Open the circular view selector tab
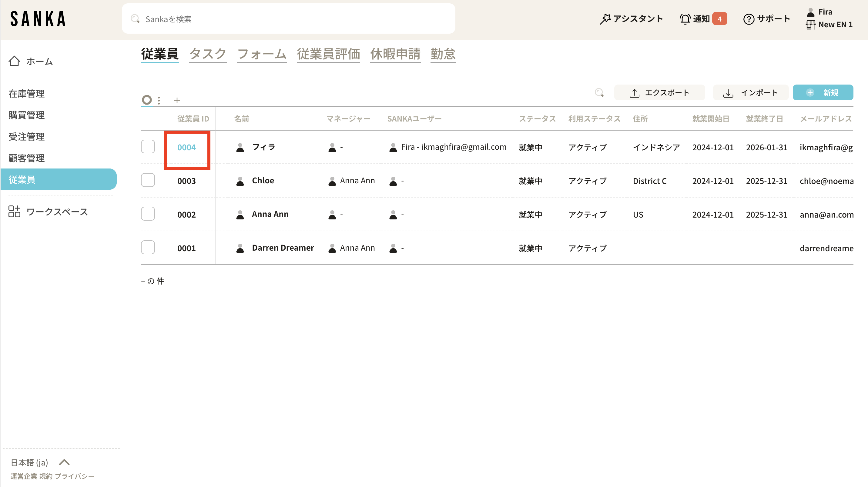Viewport: 868px width, 487px height. [x=146, y=100]
